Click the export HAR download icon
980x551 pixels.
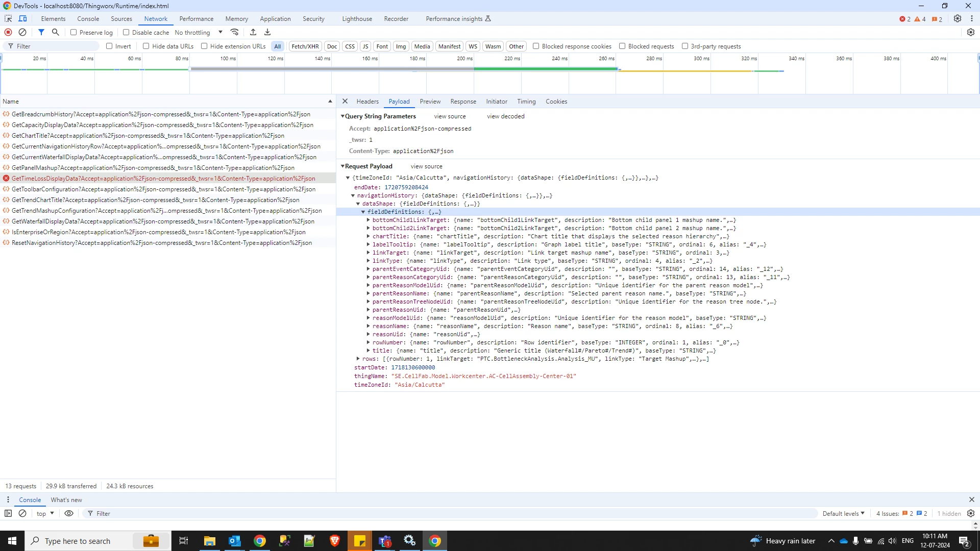tap(267, 32)
